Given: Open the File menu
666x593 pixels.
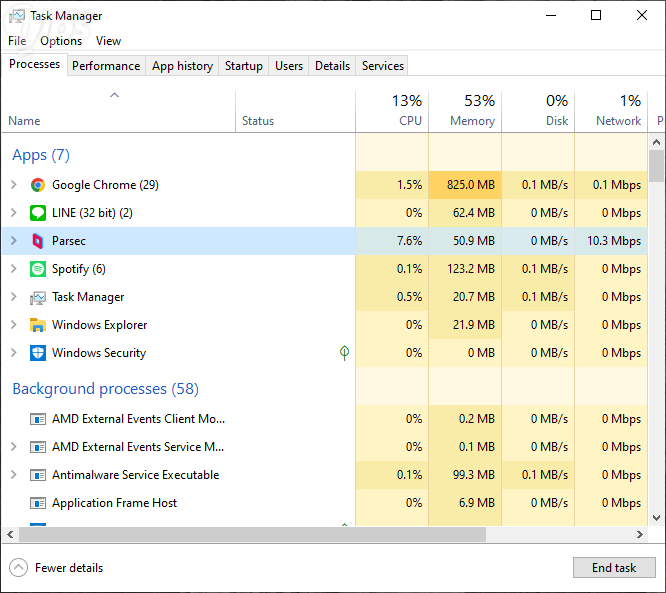Looking at the screenshot, I should (17, 41).
